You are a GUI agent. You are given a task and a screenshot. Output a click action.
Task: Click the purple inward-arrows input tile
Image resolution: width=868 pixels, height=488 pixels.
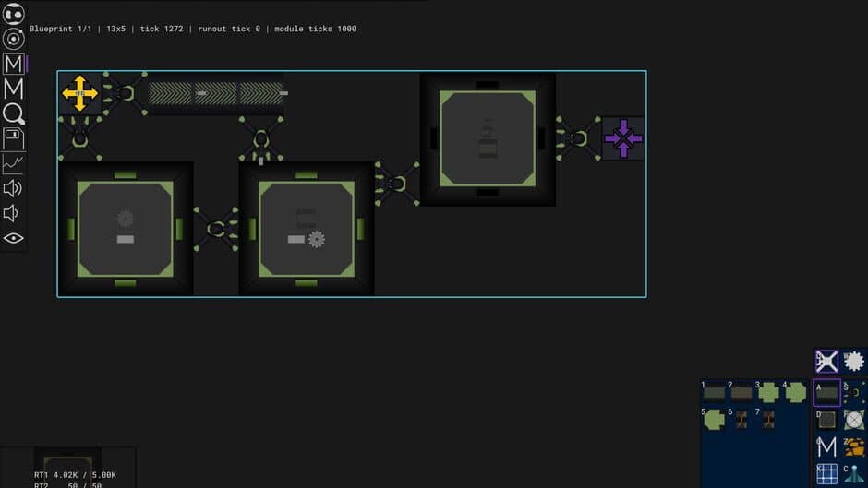(623, 138)
